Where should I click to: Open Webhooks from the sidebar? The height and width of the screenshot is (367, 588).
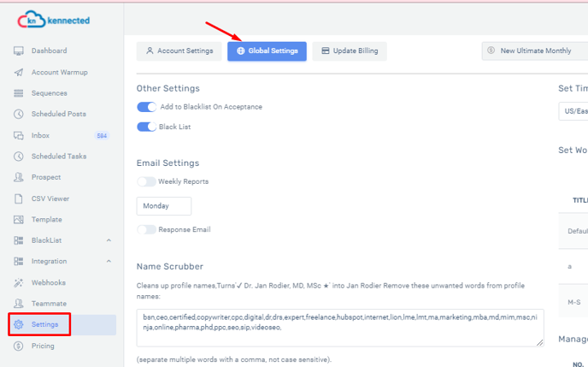tap(49, 282)
